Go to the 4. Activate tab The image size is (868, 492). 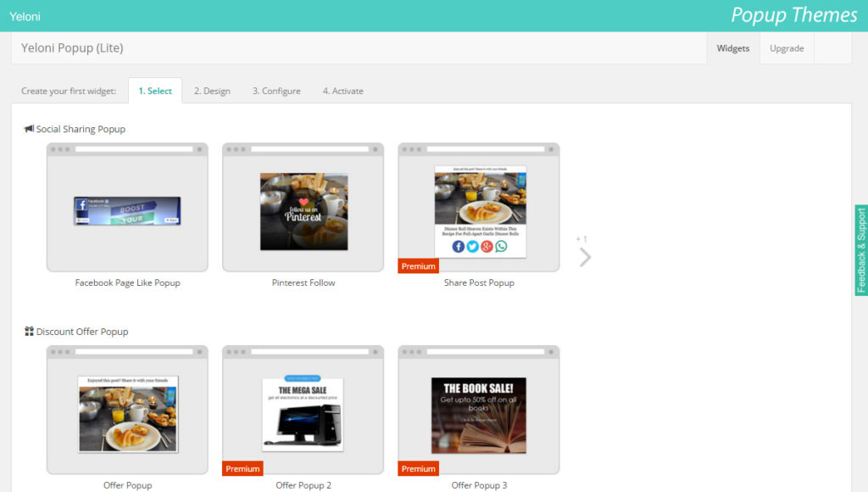click(342, 91)
